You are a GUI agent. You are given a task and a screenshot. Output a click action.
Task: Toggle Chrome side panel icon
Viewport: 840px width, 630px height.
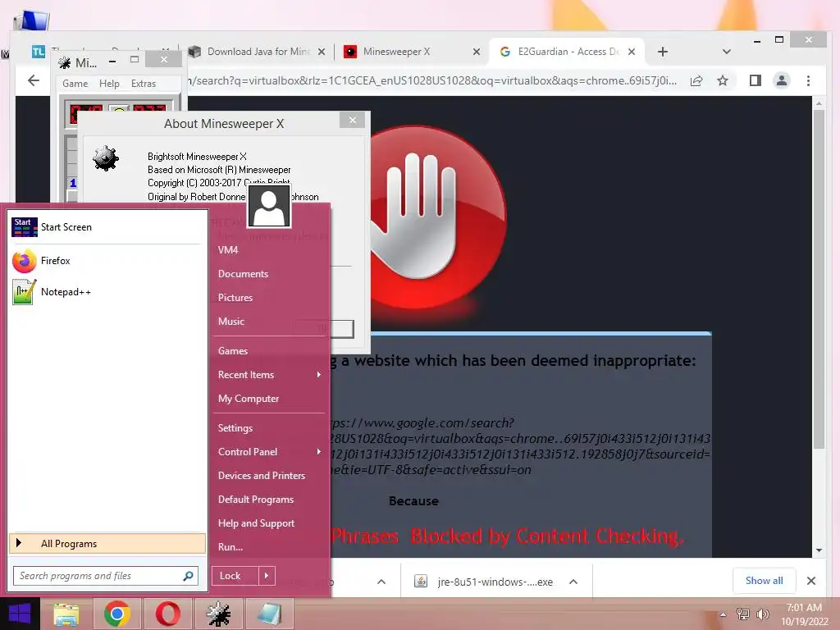(756, 81)
